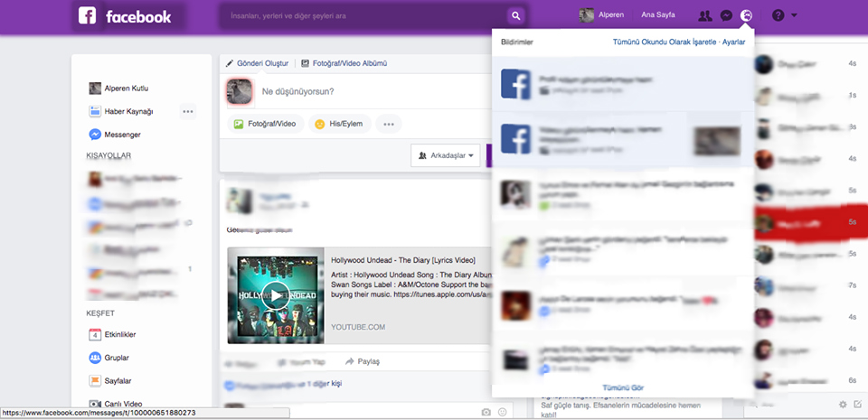Open the Arkadaşlar audience dropdown
The image size is (868, 420).
pyautogui.click(x=446, y=156)
